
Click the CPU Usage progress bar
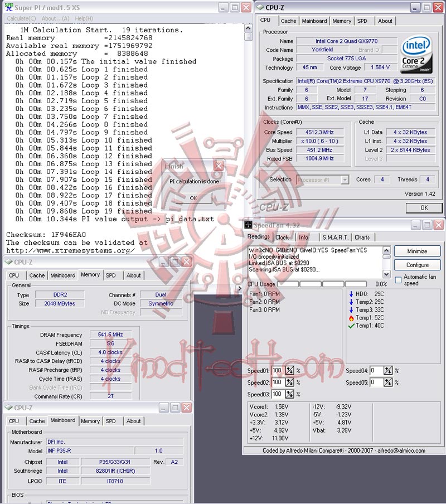point(322,284)
